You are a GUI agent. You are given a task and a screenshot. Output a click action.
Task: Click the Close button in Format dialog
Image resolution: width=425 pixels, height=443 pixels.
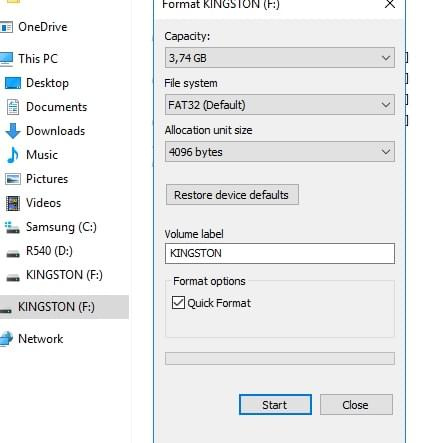pyautogui.click(x=356, y=405)
